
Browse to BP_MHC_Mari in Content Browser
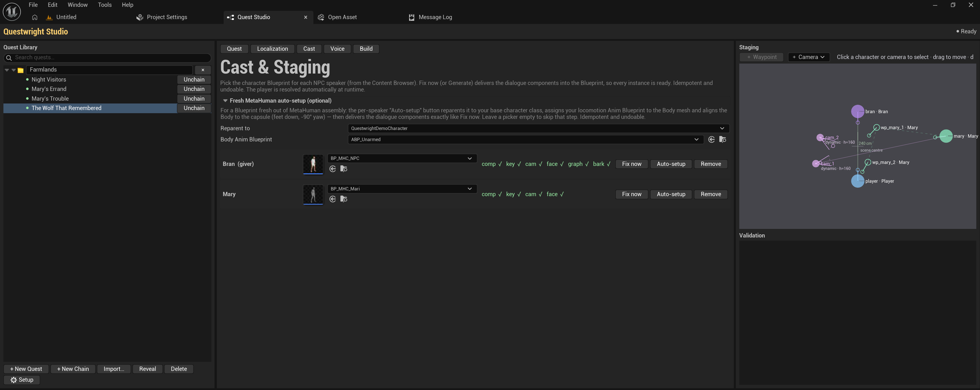(344, 199)
